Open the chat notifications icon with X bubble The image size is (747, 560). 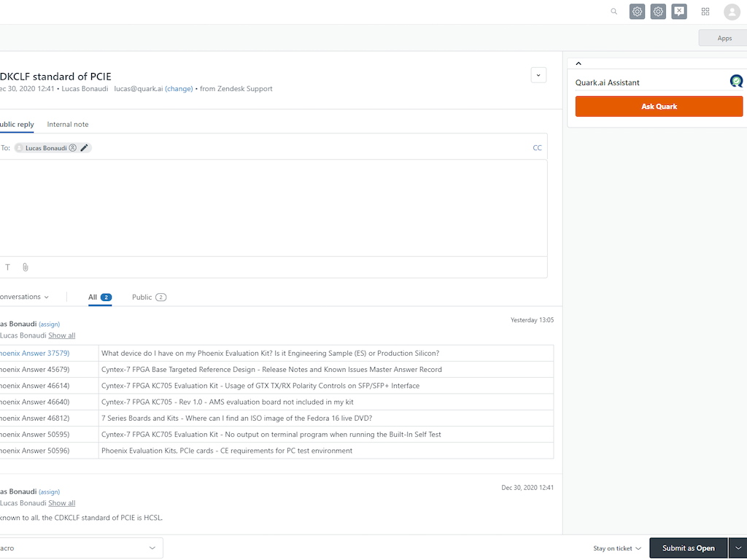click(x=678, y=12)
